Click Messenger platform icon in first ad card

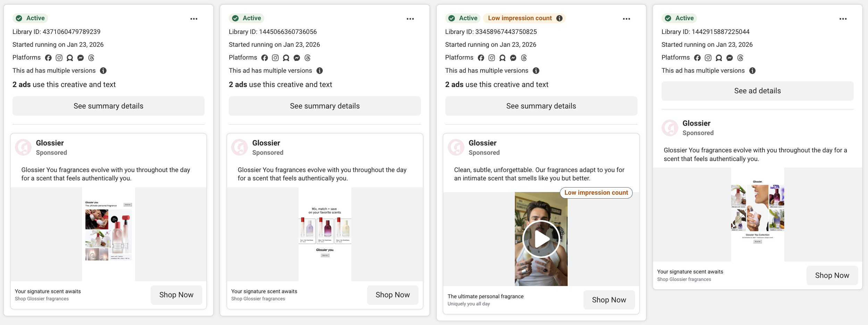[x=81, y=58]
